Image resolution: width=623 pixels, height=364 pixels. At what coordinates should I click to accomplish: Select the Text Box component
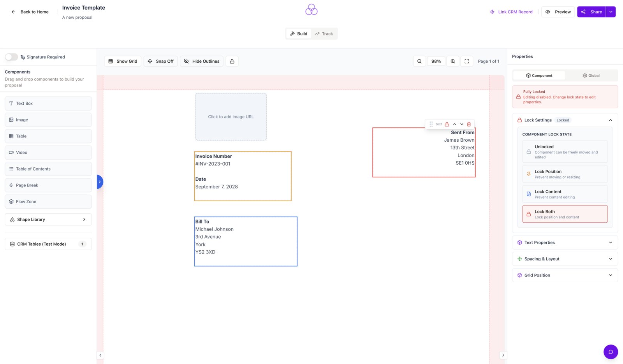[x=48, y=104]
